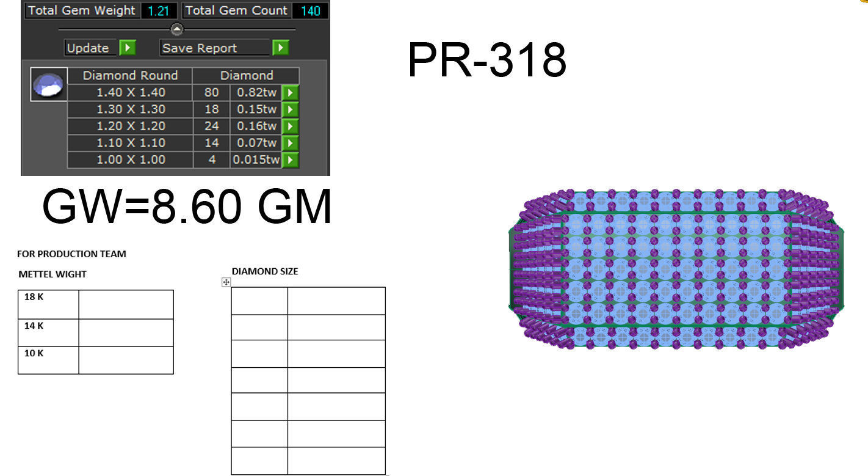Click the table move handle near DIAMOND SIZE

pyautogui.click(x=226, y=282)
